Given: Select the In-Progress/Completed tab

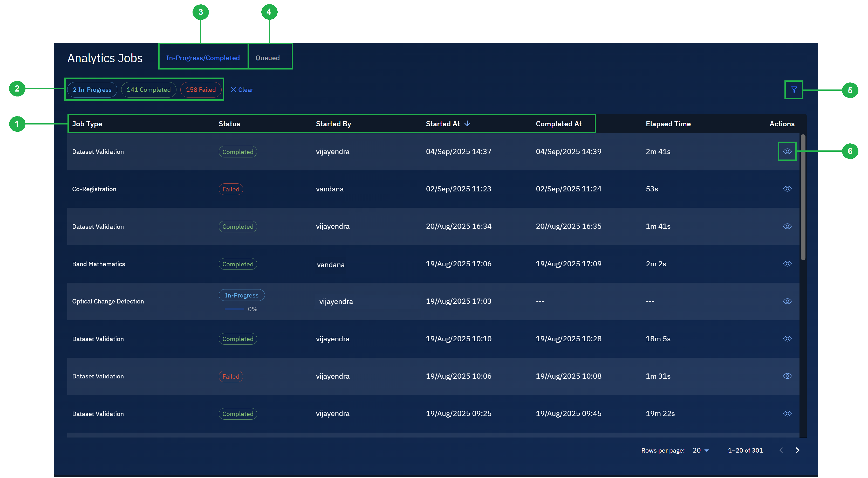Looking at the screenshot, I should click(203, 58).
